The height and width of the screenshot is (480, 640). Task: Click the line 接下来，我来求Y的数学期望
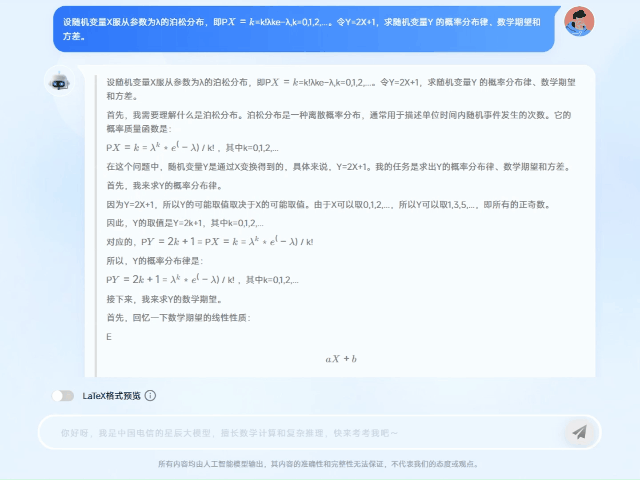(x=164, y=298)
